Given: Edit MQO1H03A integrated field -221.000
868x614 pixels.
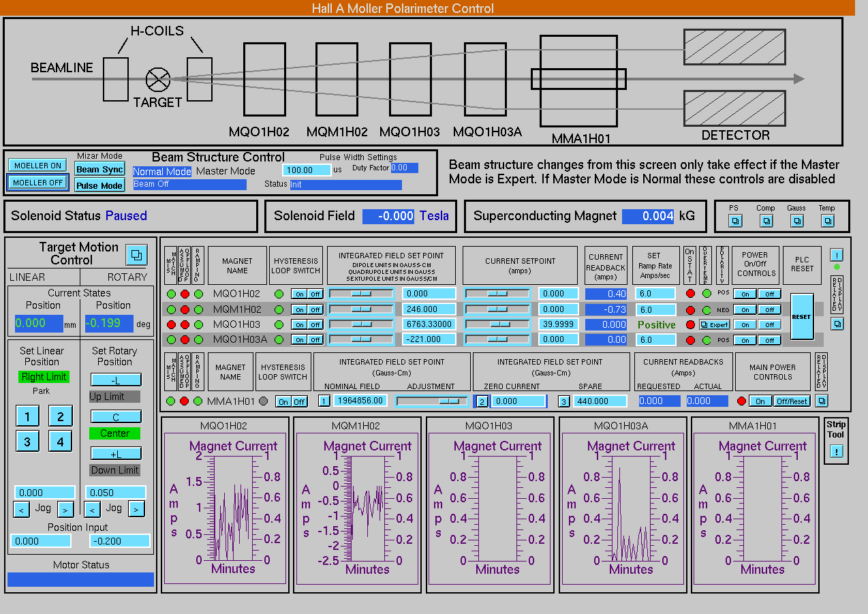Looking at the screenshot, I should tap(428, 339).
